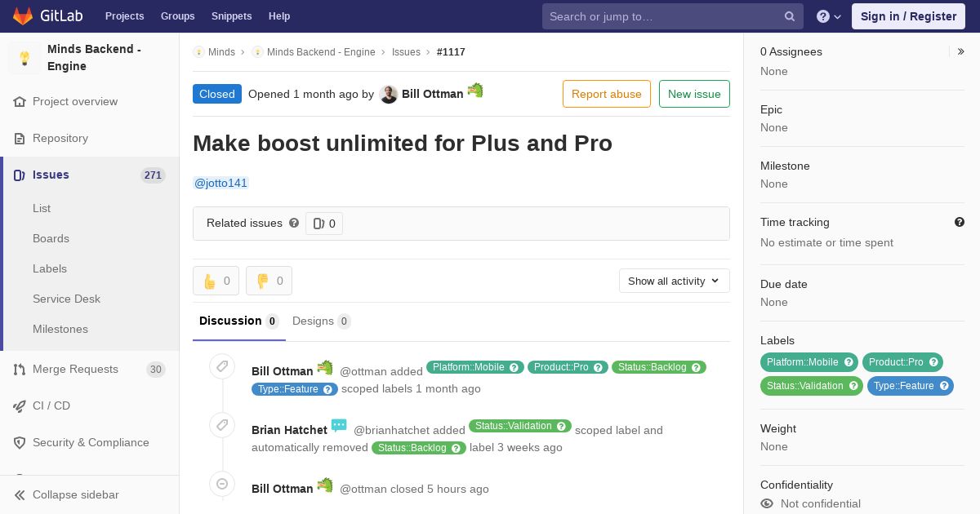Open the Help question mark menu
Image resolution: width=980 pixels, height=514 pixels.
pyautogui.click(x=829, y=16)
